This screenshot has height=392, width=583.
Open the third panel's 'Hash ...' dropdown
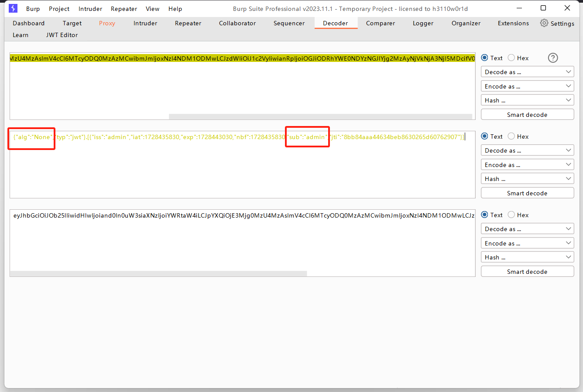pyautogui.click(x=527, y=257)
